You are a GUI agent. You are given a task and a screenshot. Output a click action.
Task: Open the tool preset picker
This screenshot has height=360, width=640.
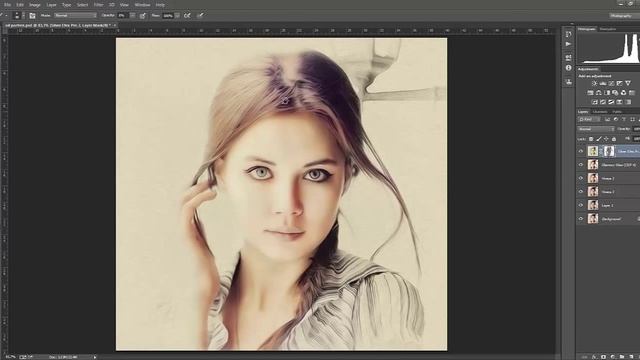[3, 16]
